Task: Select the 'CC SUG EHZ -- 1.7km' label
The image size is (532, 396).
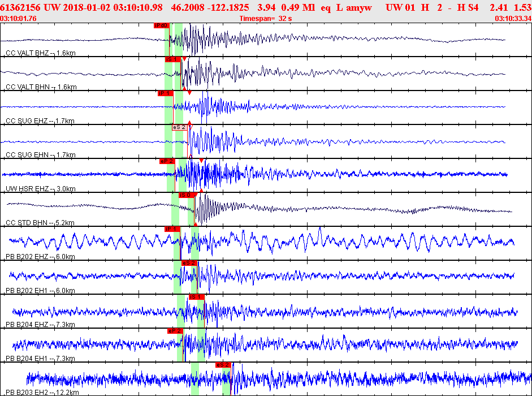Action: pos(40,121)
